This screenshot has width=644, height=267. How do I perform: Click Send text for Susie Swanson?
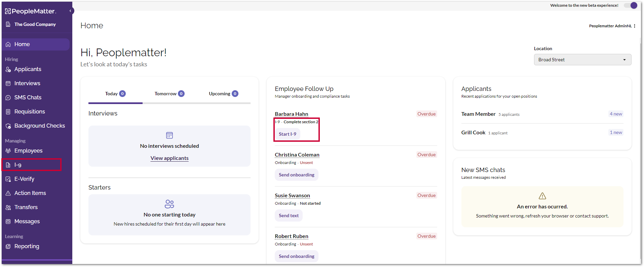pos(289,215)
